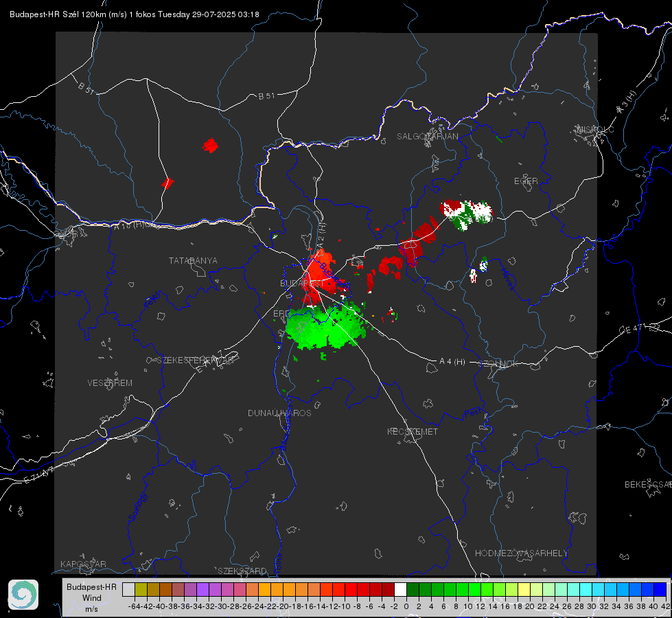The image size is (672, 618).
Task: Click the KAPOSVAR city label
Action: click(x=83, y=564)
